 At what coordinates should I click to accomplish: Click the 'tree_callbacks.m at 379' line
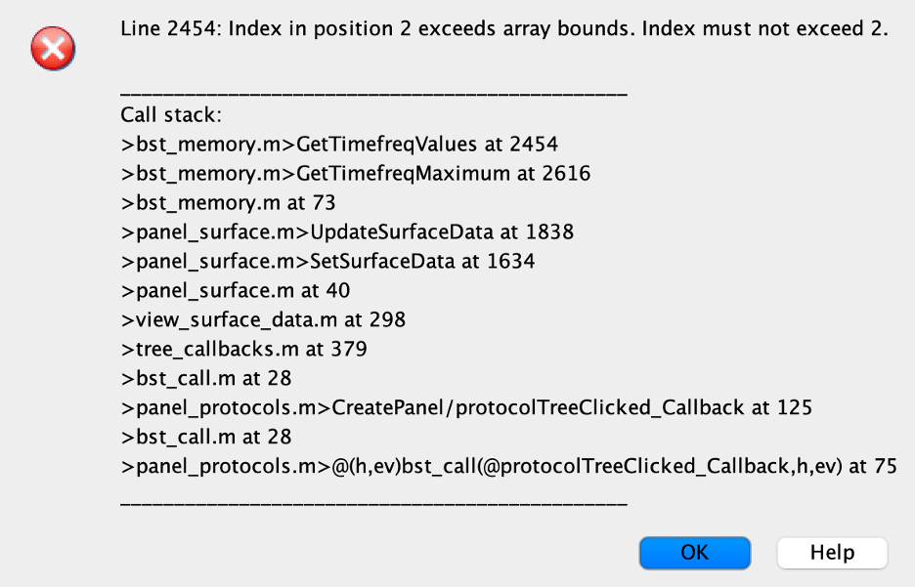(244, 349)
